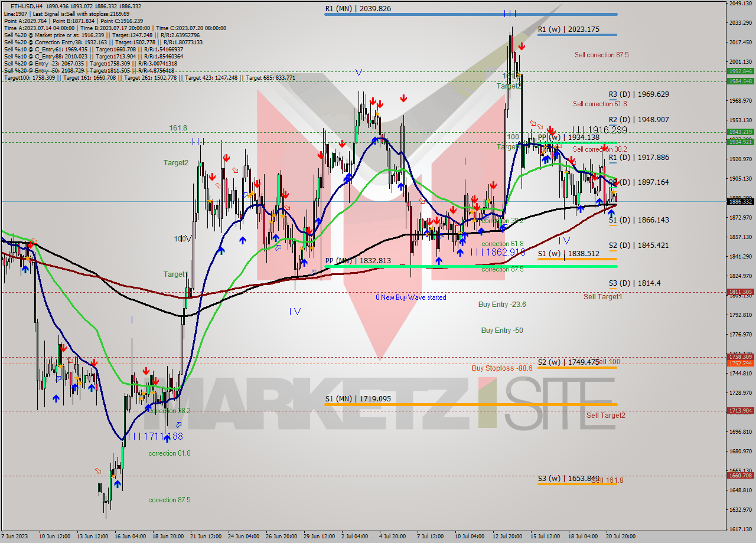The height and width of the screenshot is (543, 756).
Task: Click the 2049.030 price axis value
Action: tap(739, 4)
